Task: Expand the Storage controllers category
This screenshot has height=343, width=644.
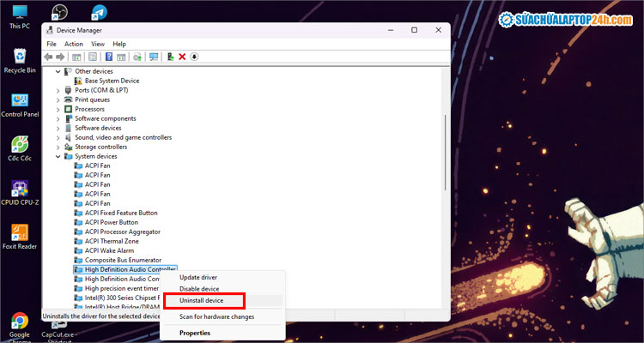Action: click(x=58, y=147)
